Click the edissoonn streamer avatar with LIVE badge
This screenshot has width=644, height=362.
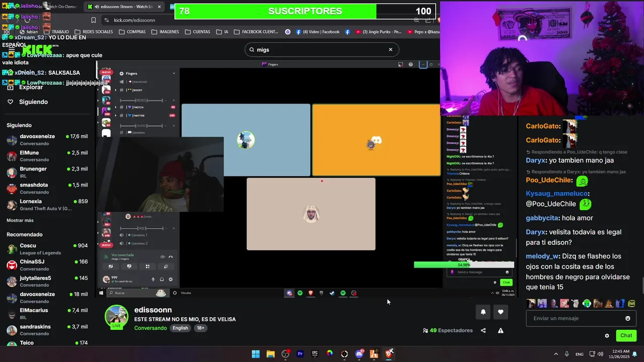(116, 316)
